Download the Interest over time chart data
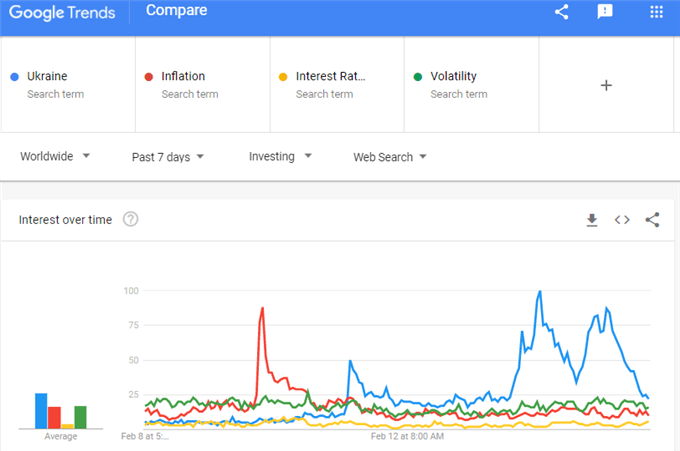The height and width of the screenshot is (451, 680). 592,220
